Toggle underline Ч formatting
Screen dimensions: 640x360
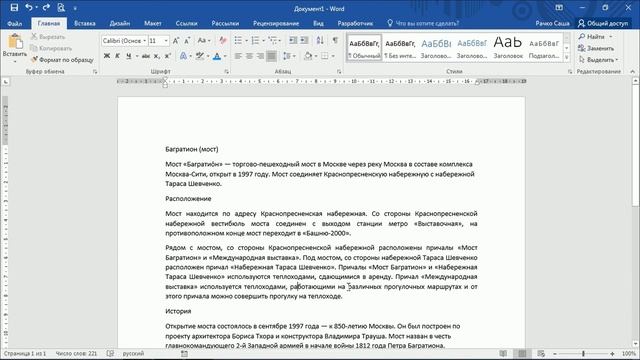[129, 56]
